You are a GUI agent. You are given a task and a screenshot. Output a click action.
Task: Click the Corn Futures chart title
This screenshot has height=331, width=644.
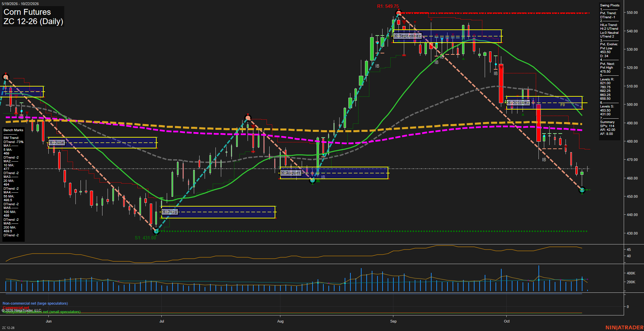coord(27,12)
